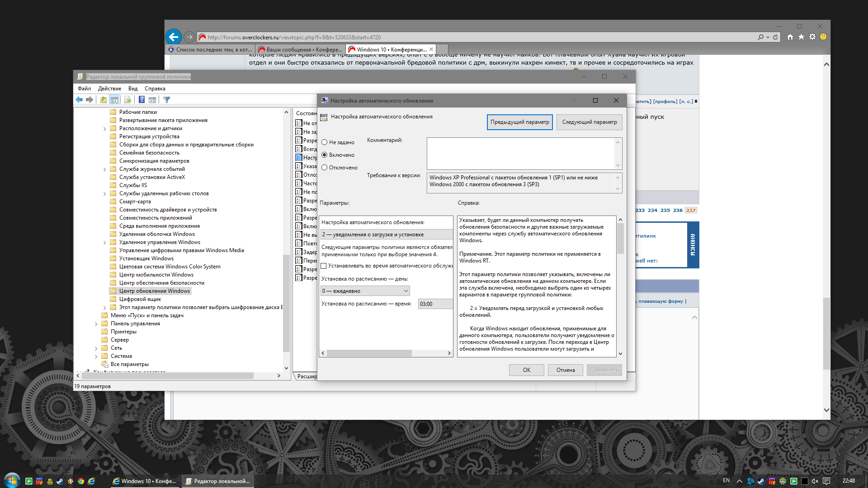Enable install during automatic maintenance checkbox
The width and height of the screenshot is (868, 488).
pos(324,266)
